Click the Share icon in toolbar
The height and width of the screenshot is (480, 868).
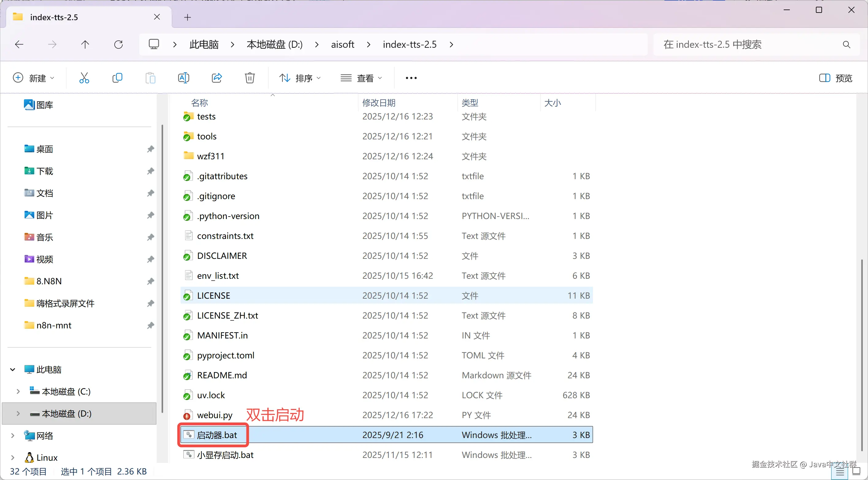[x=217, y=78]
